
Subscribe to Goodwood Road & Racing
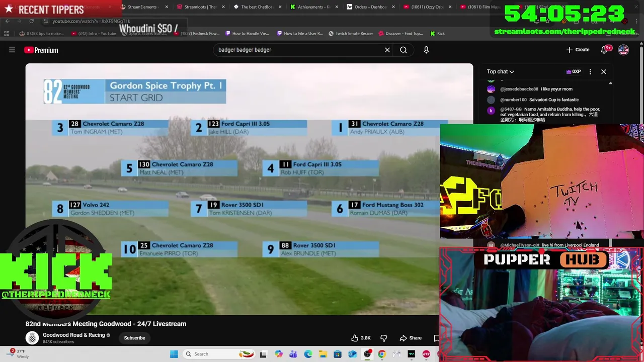pyautogui.click(x=134, y=338)
